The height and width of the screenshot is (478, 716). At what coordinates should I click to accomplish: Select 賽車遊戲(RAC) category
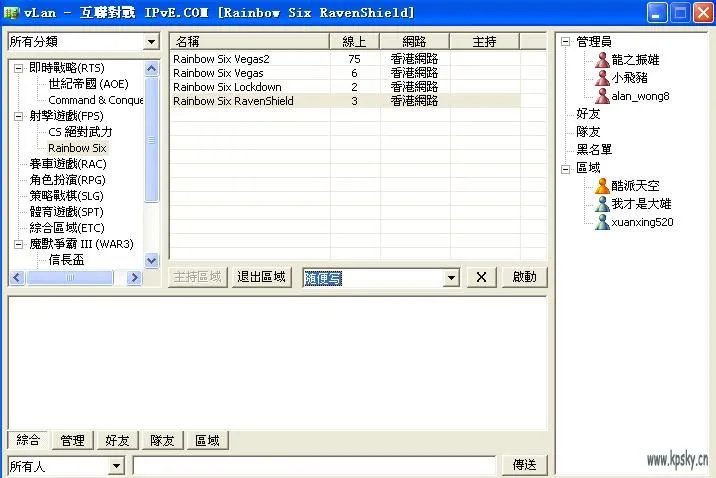(x=68, y=164)
